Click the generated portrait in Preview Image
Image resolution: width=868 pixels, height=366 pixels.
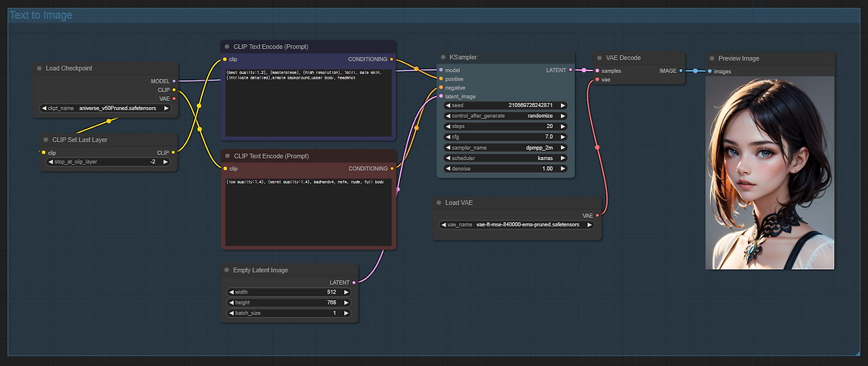(x=769, y=172)
